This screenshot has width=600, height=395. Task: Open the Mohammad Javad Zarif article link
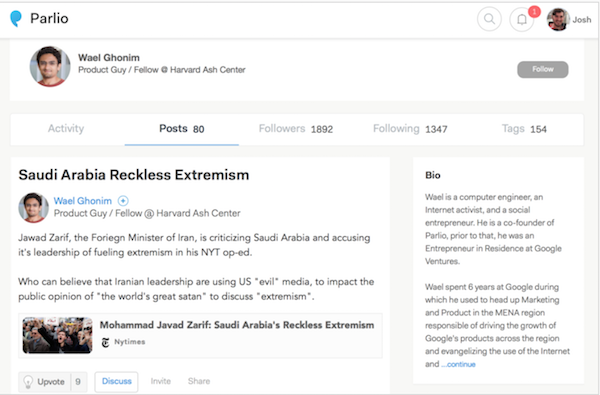[x=237, y=325]
